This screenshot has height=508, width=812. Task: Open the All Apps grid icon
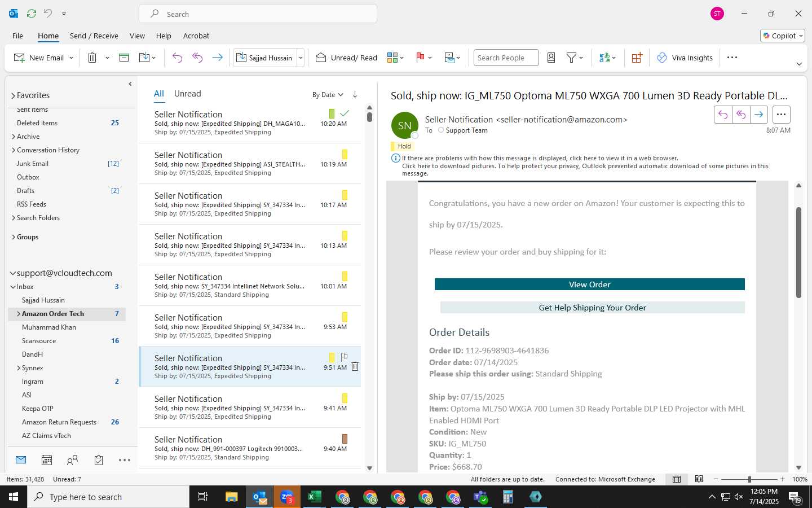(x=637, y=58)
